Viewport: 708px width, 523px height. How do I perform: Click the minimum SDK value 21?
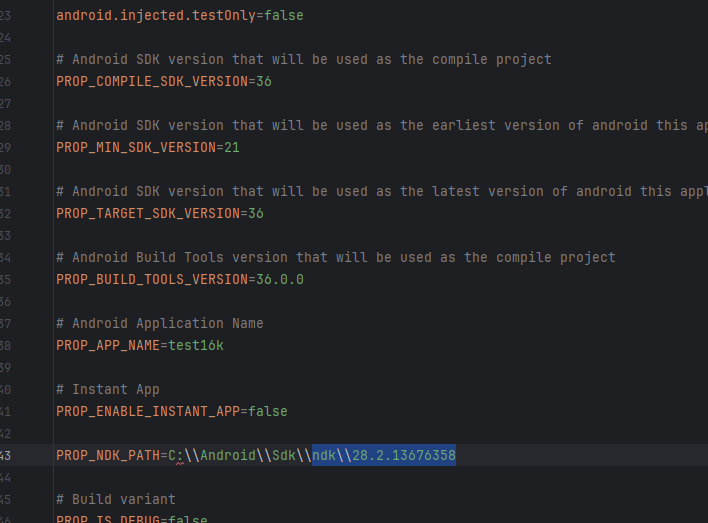click(x=232, y=147)
